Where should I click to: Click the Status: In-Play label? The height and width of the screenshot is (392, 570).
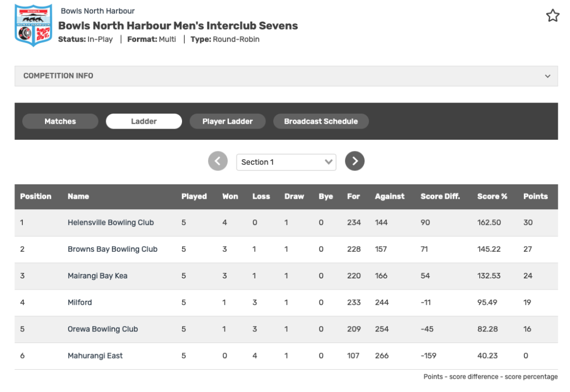85,40
